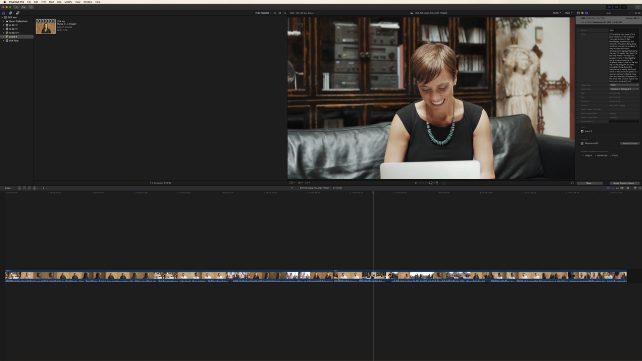The height and width of the screenshot is (361, 642).
Task: Click the Import Media toolbar button
Action: click(16, 7)
